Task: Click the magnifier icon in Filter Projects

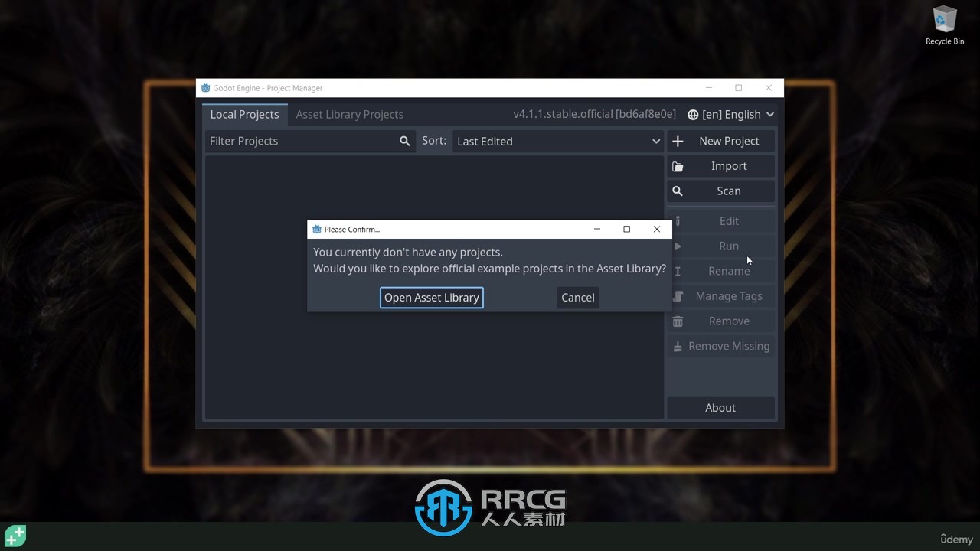Action: pos(405,142)
